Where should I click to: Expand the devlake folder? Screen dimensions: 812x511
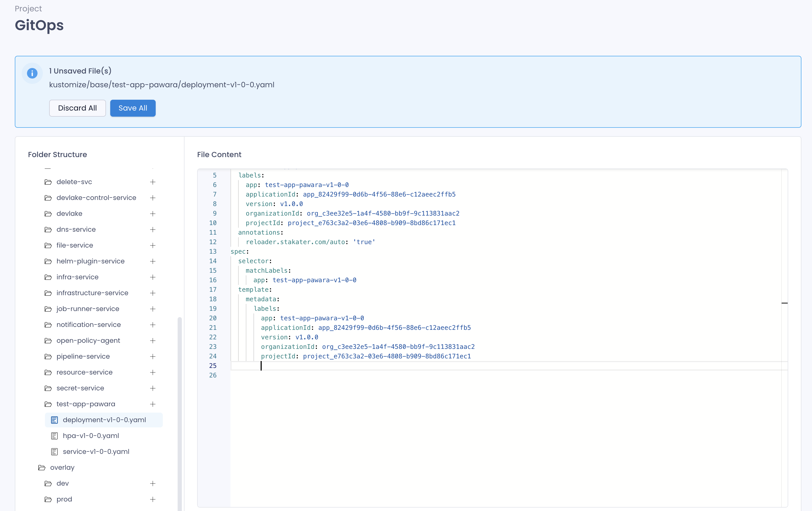pyautogui.click(x=63, y=214)
